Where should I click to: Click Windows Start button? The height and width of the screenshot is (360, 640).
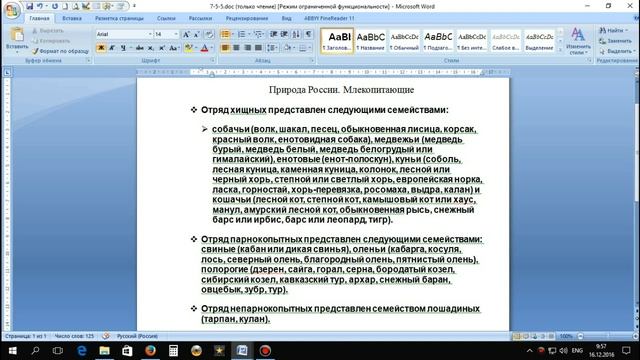pos(12,350)
